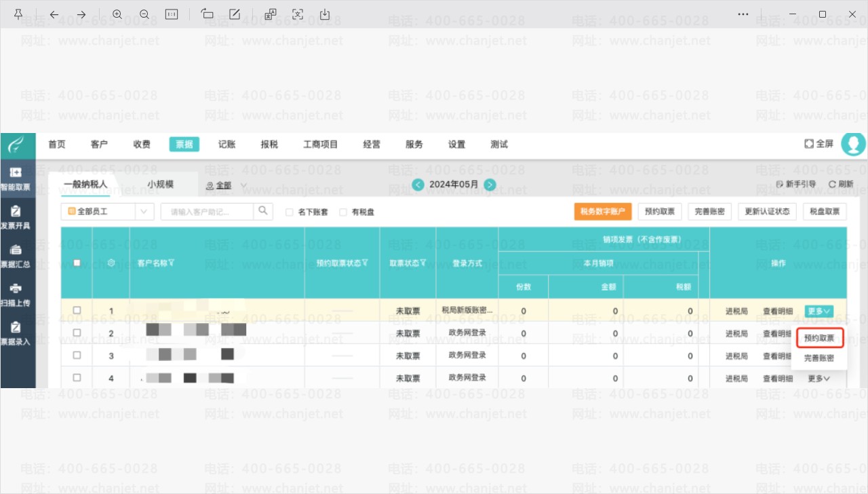Check the row 2 checkbox
The width and height of the screenshot is (868, 494).
77,332
